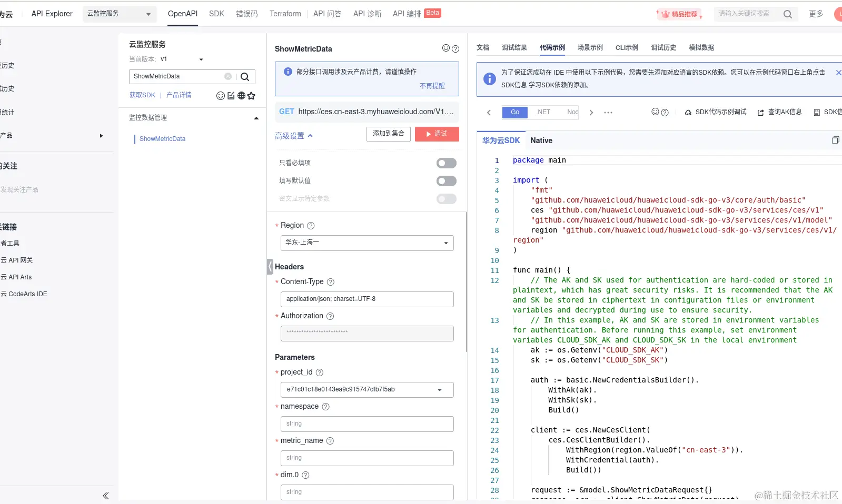Click the smiley feedback icon beside 产品详情

[x=221, y=95]
